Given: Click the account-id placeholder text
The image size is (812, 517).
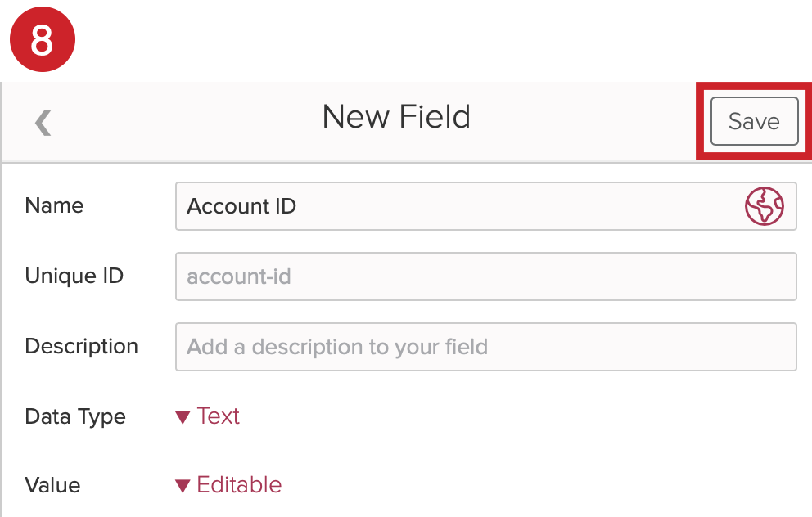Looking at the screenshot, I should [239, 276].
